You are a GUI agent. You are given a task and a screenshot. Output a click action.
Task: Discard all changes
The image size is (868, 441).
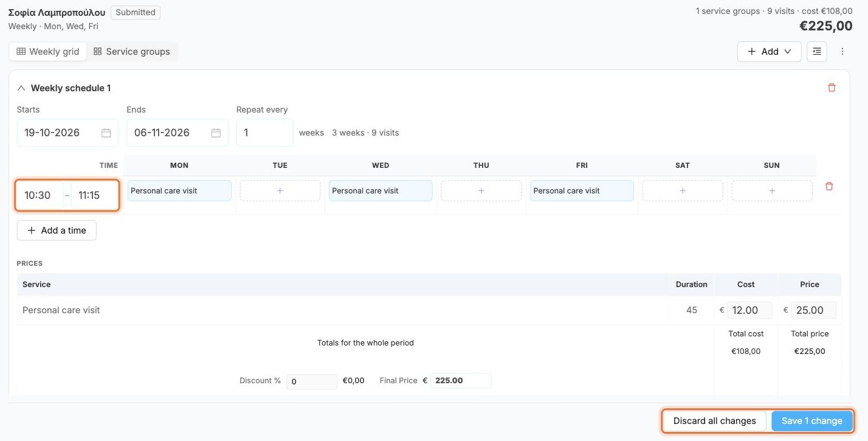(x=715, y=421)
